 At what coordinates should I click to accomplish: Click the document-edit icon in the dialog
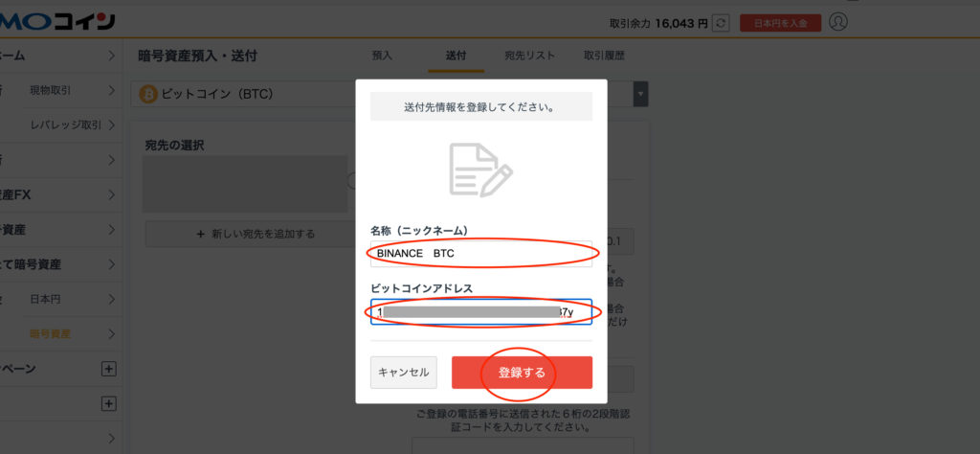coord(480,170)
